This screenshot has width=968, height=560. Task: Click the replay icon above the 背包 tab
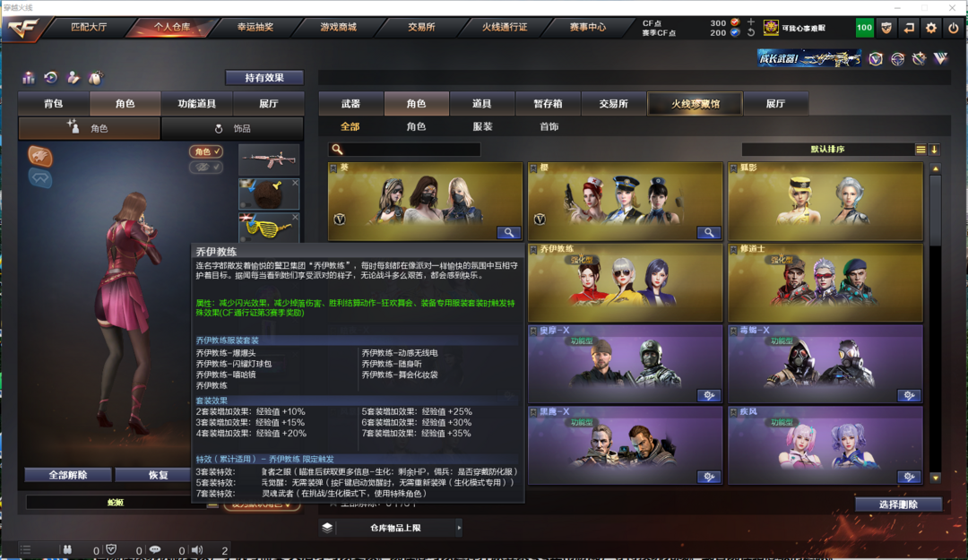pyautogui.click(x=50, y=77)
